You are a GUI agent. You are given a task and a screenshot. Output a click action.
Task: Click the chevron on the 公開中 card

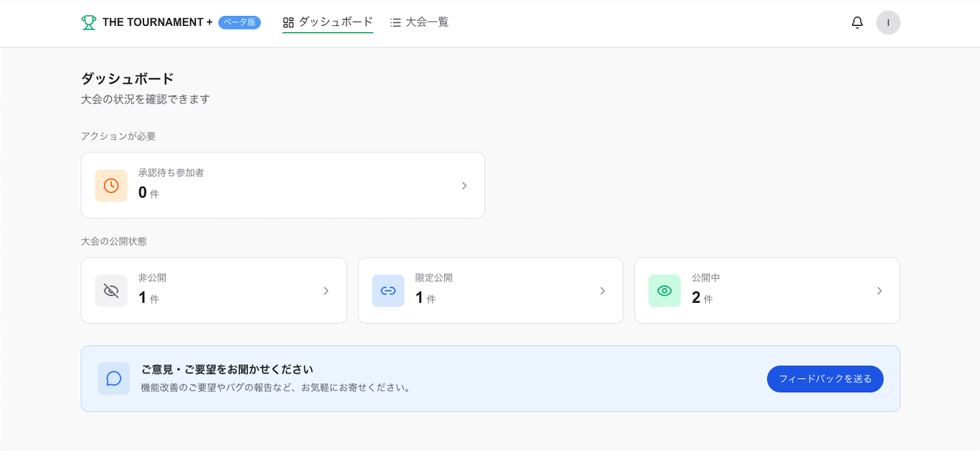point(879,291)
